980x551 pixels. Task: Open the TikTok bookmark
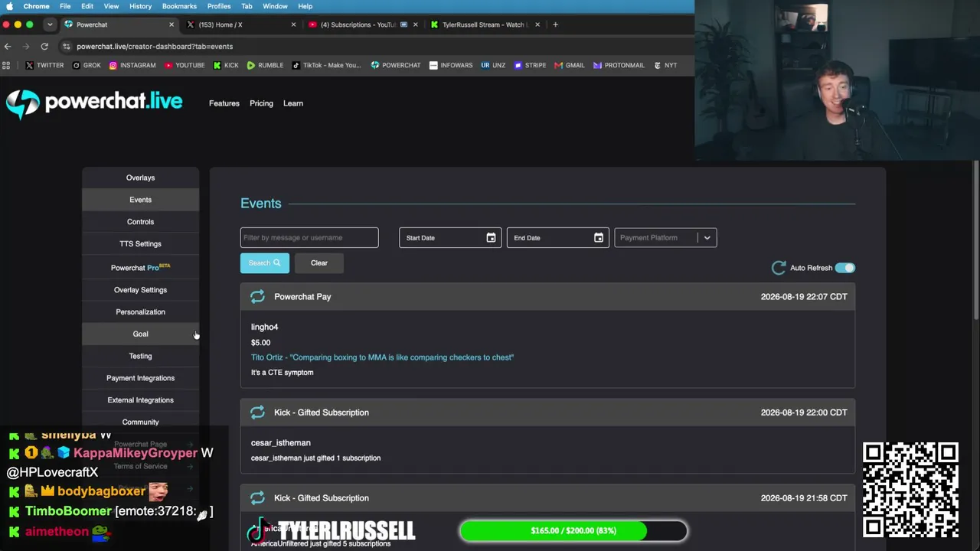click(326, 65)
